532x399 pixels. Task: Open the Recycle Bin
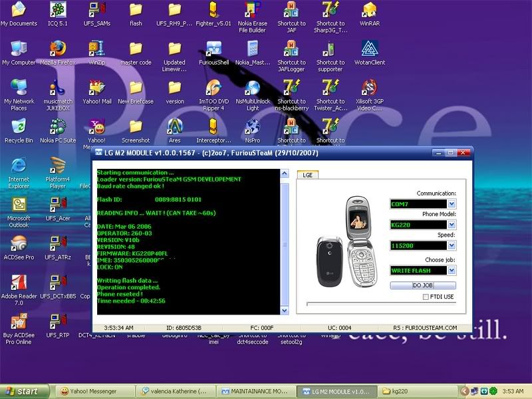click(19, 131)
